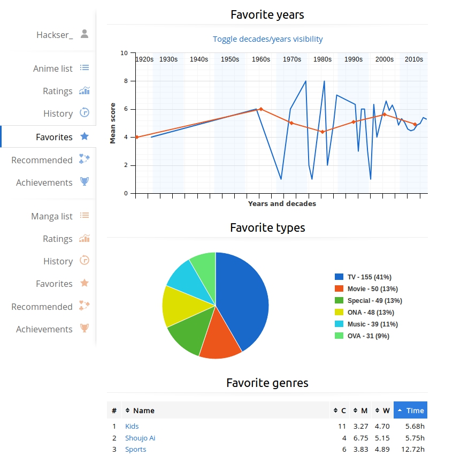476x456 pixels.
Task: Go to manga History section
Action: [58, 261]
